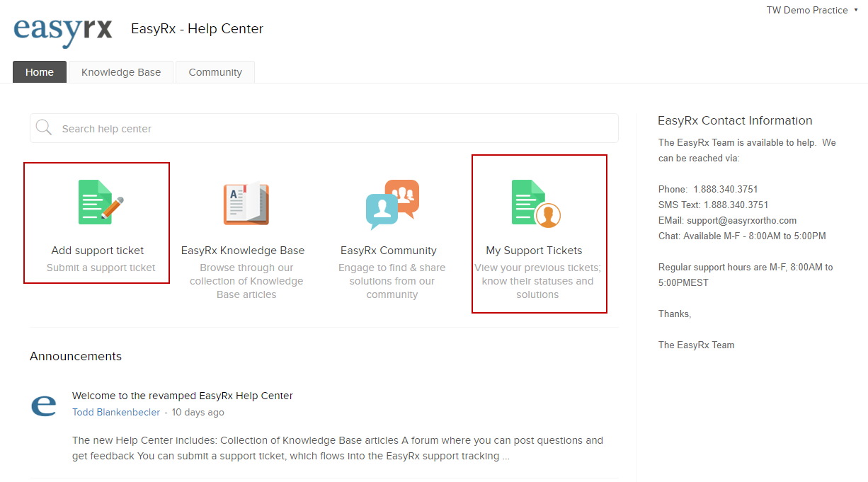868x482 pixels.
Task: Click the SMS Text: 1.888.340.3751 line
Action: pyautogui.click(x=714, y=205)
